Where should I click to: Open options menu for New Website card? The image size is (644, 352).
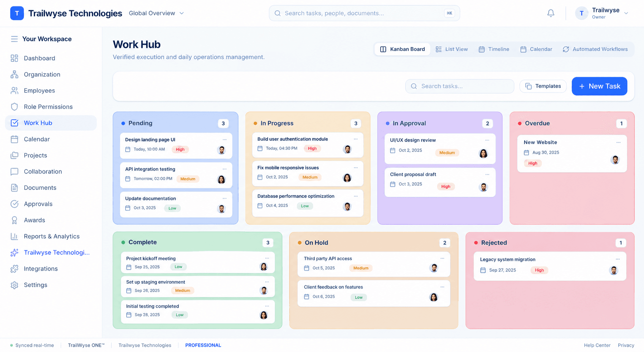click(619, 142)
